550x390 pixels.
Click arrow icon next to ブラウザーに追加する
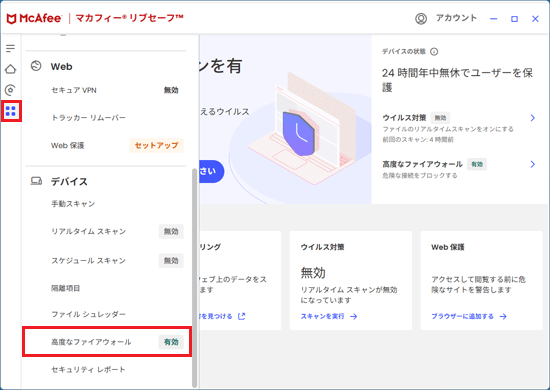(503, 316)
